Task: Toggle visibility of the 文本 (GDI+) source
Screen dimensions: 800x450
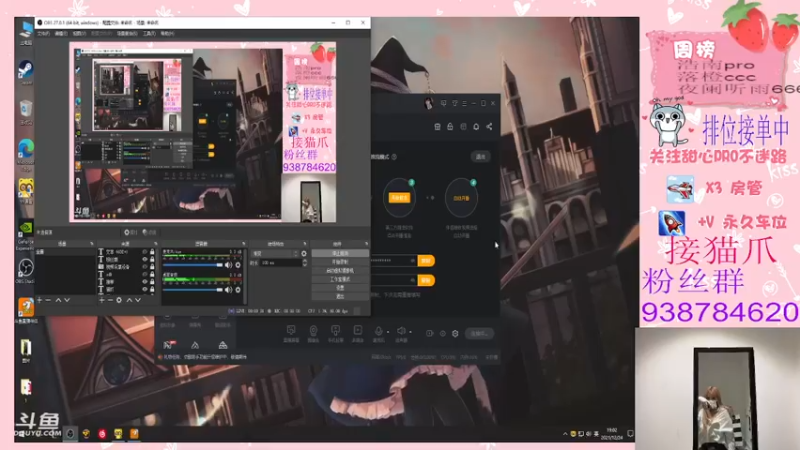Action: click(145, 252)
